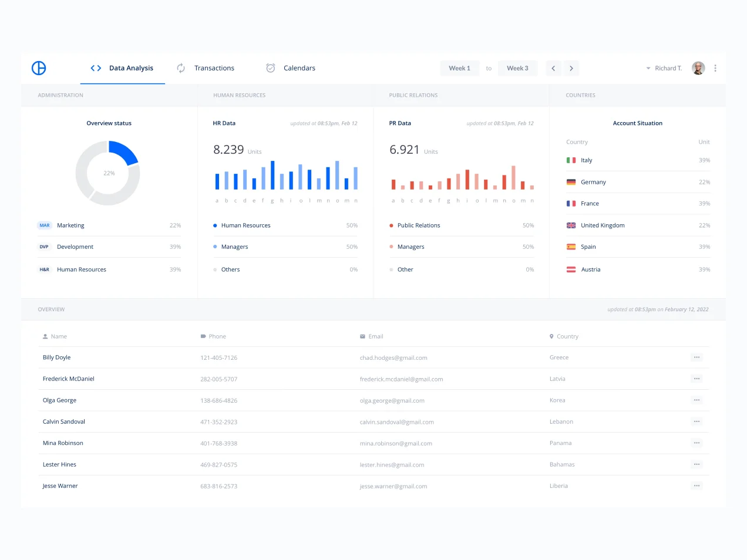747x560 pixels.
Task: Select the PUBLIC RELATIONS section header
Action: (x=413, y=95)
